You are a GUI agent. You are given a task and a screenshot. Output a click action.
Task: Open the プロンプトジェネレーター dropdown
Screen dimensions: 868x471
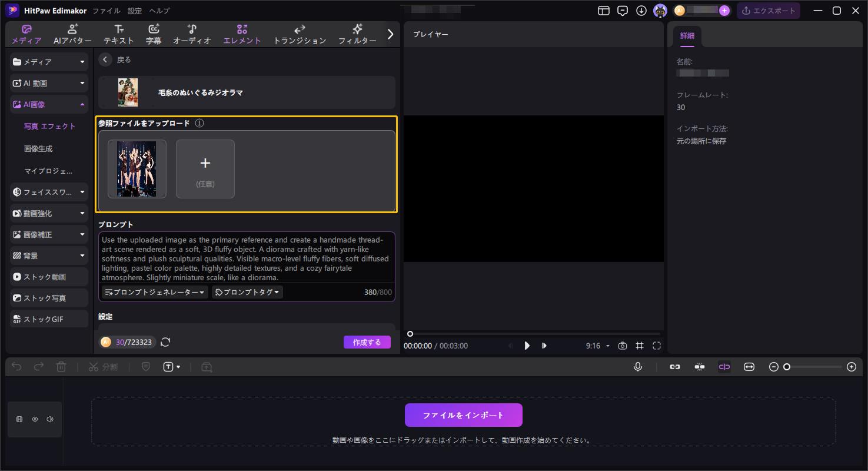tap(154, 291)
